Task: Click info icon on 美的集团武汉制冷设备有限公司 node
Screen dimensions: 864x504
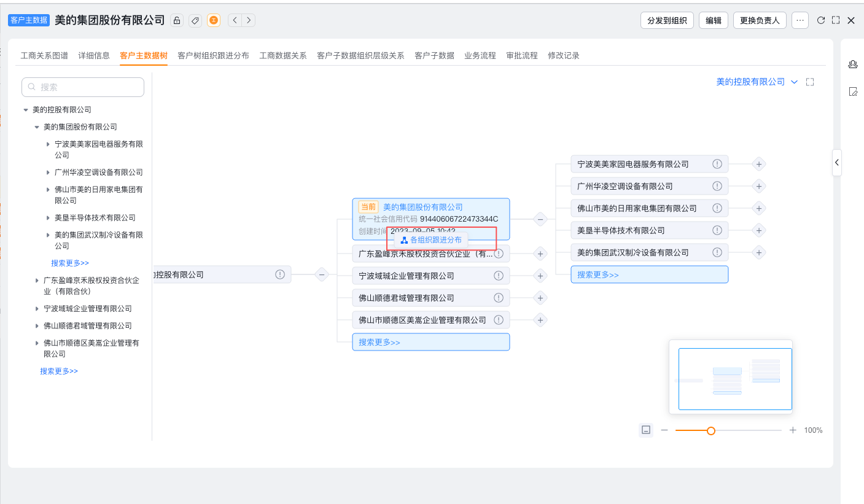Action: (x=717, y=252)
